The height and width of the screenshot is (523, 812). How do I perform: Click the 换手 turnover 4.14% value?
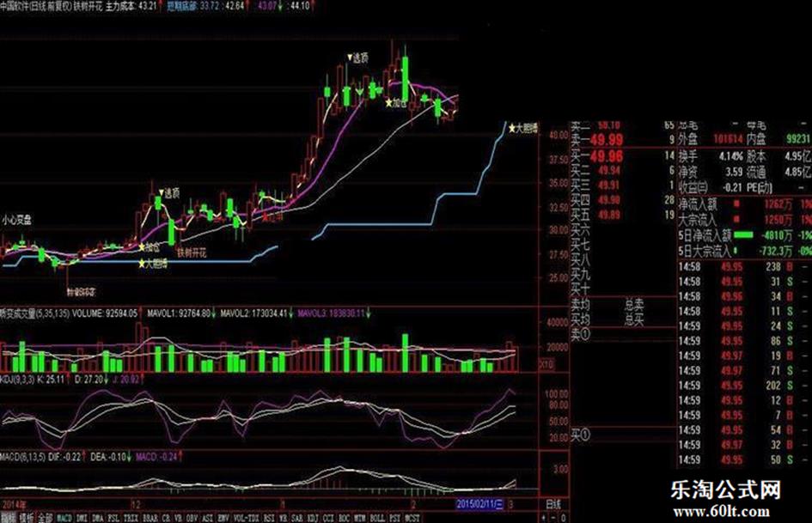[730, 155]
